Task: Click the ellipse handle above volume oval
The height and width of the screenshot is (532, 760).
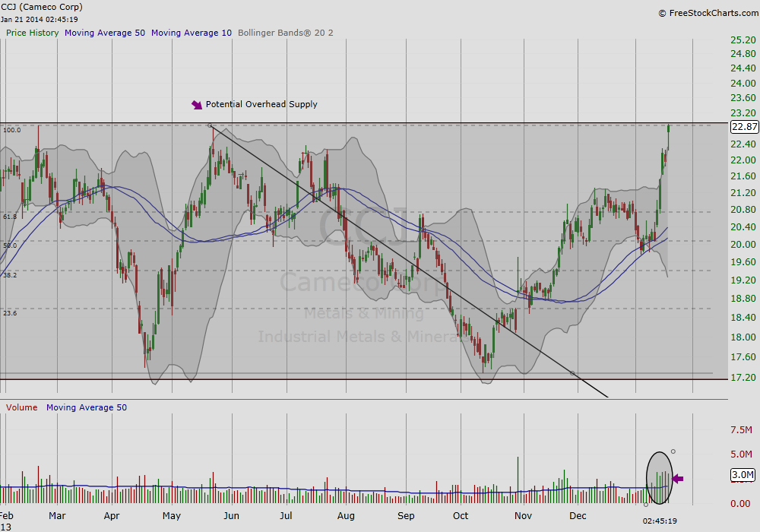Action: tap(673, 451)
